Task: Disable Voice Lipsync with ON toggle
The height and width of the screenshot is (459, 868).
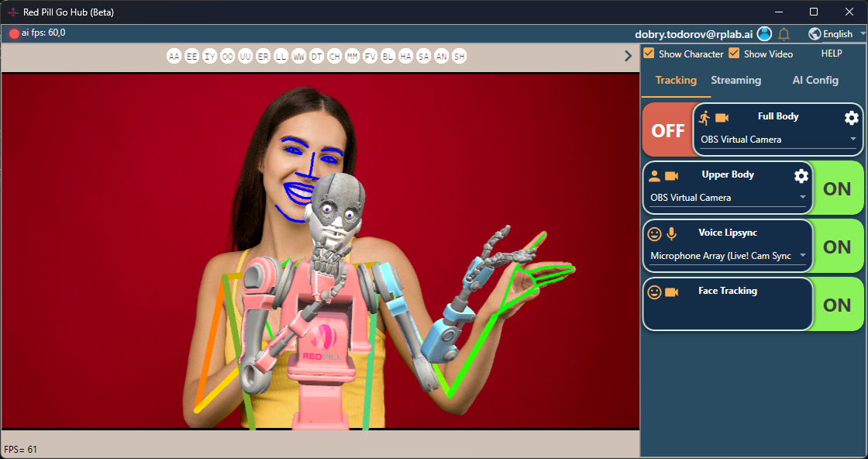Action: pyautogui.click(x=837, y=247)
